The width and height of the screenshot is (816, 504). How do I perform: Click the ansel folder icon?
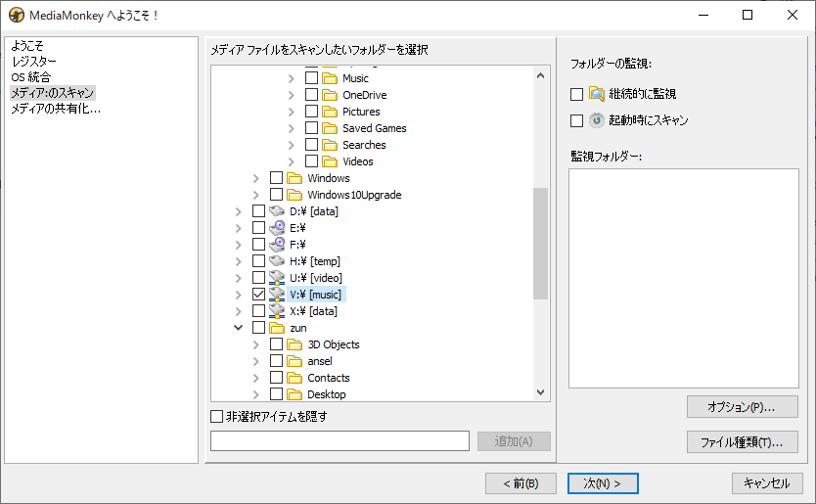tap(295, 361)
